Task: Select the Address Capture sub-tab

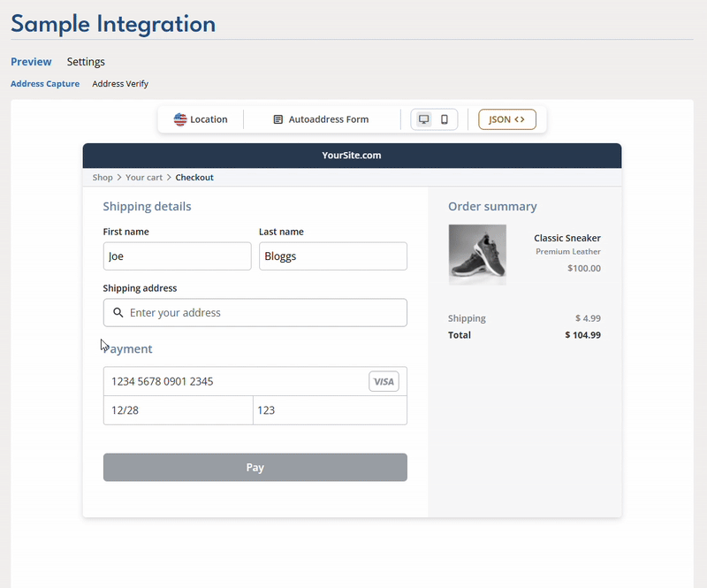Action: tap(45, 84)
